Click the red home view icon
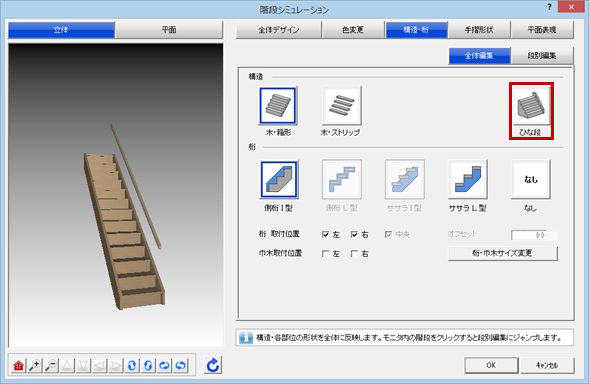 18,365
